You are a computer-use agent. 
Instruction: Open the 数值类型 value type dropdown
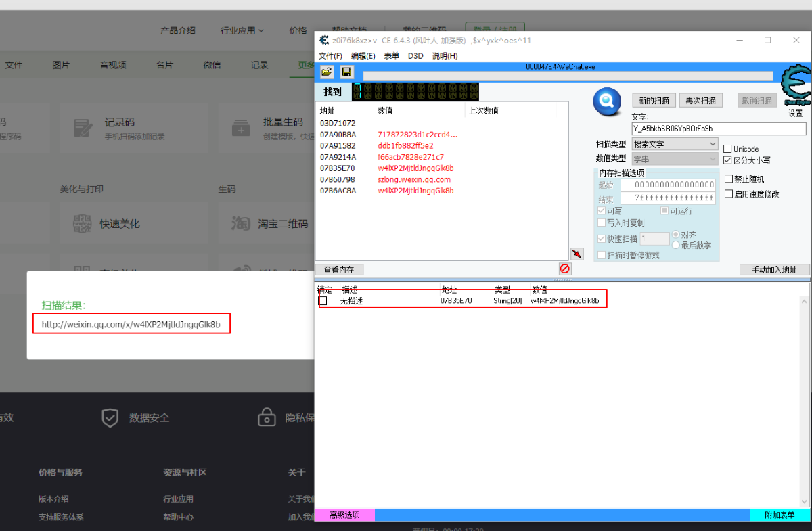[675, 159]
